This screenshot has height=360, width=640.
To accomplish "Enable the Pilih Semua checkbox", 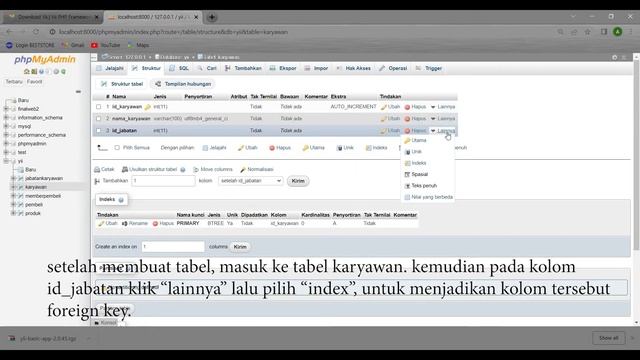I will click(x=117, y=148).
